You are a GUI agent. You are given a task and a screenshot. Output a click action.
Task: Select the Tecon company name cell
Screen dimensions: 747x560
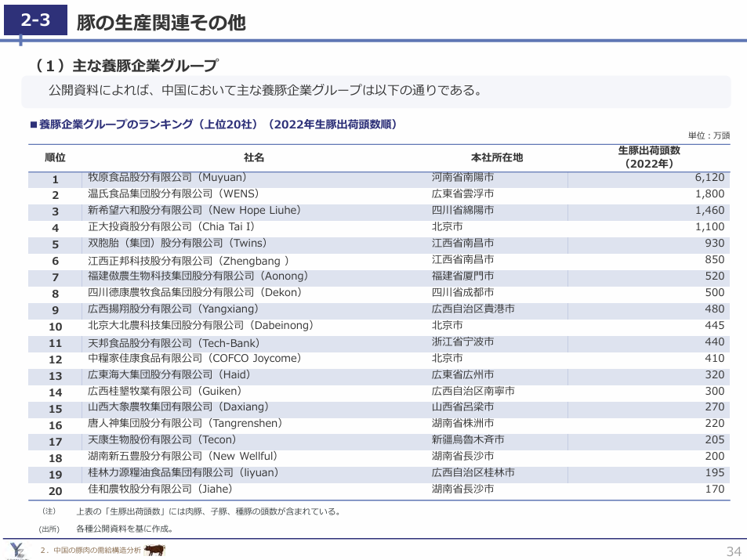pyautogui.click(x=162, y=439)
